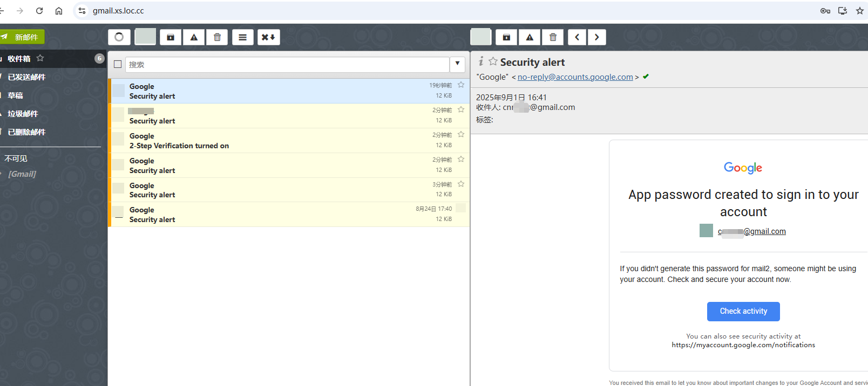The height and width of the screenshot is (386, 868).
Task: Report the opened message as spam
Action: coord(530,37)
